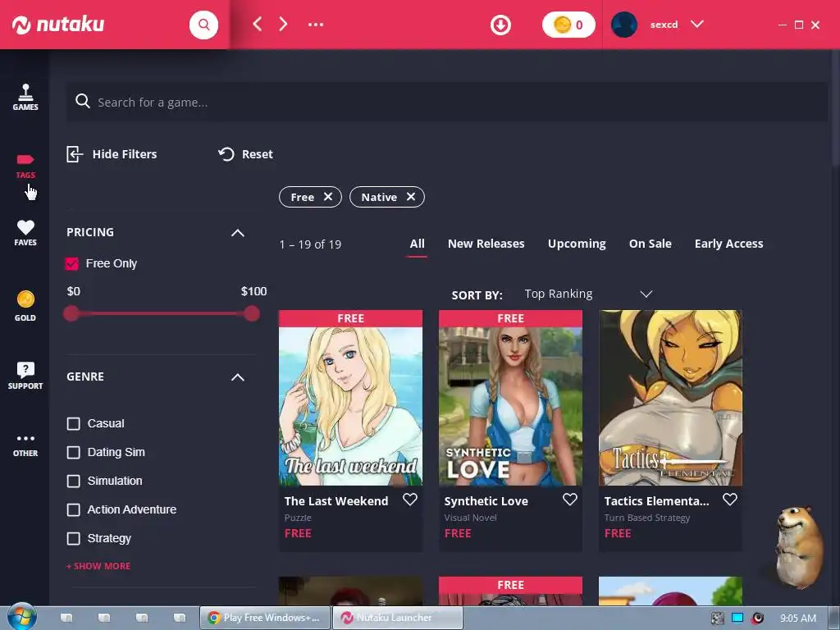Open the downloads icon in header

pos(500,25)
